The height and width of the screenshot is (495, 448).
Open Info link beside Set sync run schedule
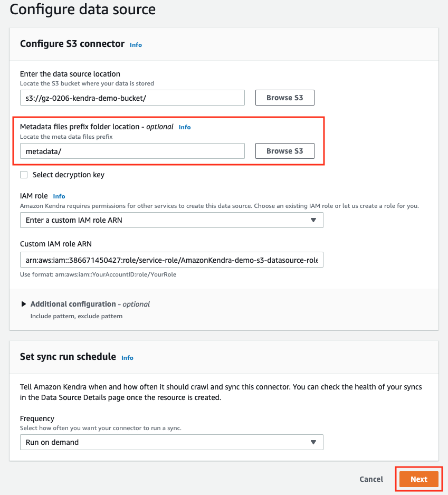[x=127, y=358]
